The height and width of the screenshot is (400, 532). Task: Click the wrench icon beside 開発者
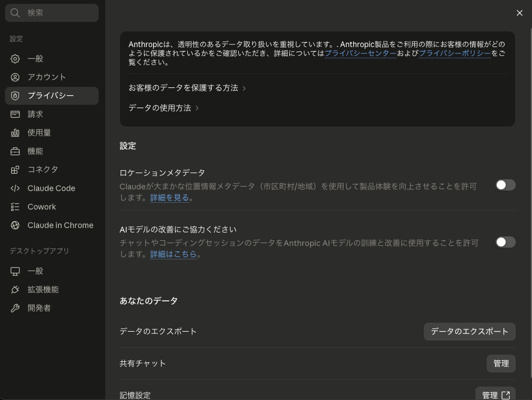[15, 308]
